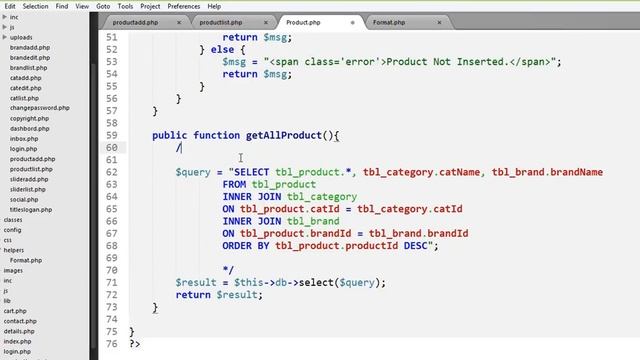The width and height of the screenshot is (640, 360).
Task: Expand the top js folder arrow
Action: tap(4, 27)
